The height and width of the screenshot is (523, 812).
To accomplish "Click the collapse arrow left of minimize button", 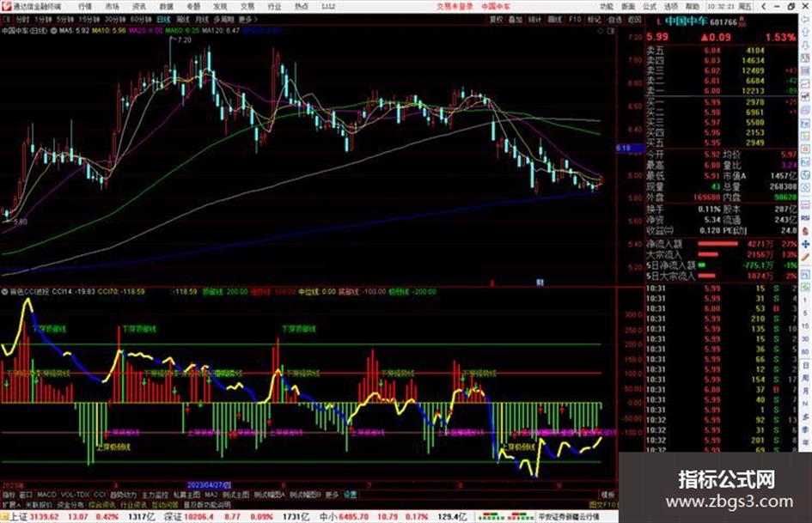I will click(763, 6).
